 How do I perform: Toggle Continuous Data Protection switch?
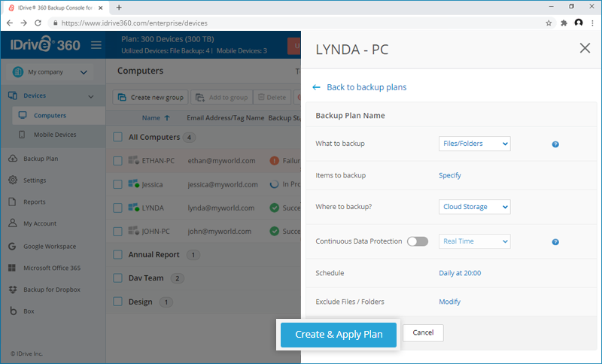tap(418, 241)
